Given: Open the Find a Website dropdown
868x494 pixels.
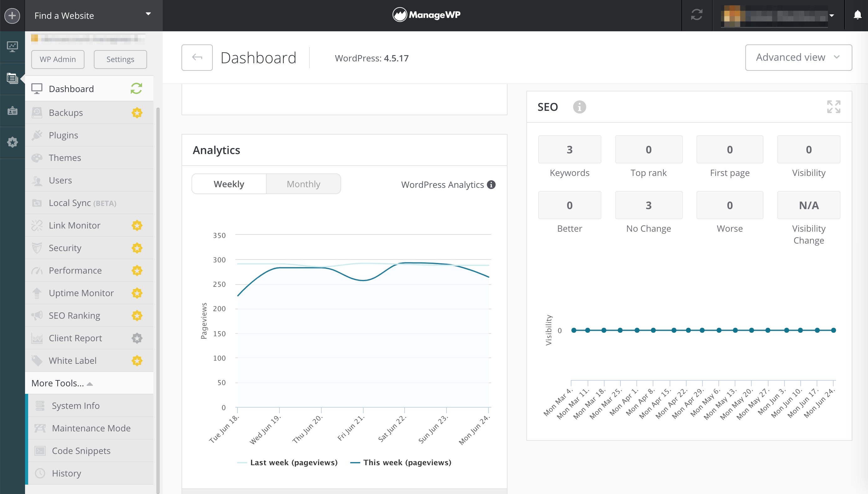Looking at the screenshot, I should (94, 16).
